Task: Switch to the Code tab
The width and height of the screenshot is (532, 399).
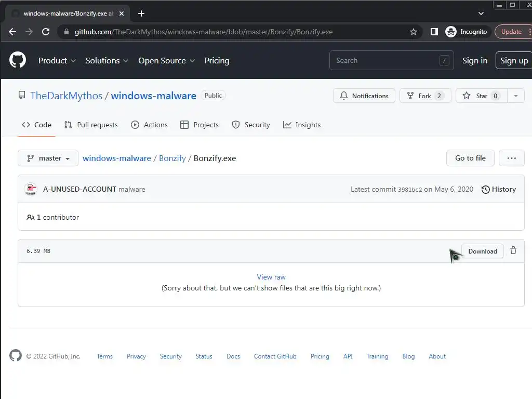Action: click(37, 125)
